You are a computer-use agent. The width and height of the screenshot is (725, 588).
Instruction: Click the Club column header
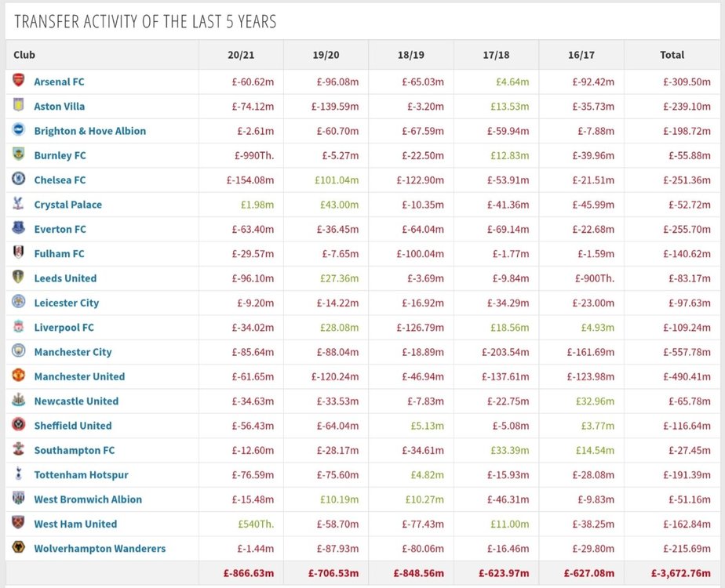[24, 55]
